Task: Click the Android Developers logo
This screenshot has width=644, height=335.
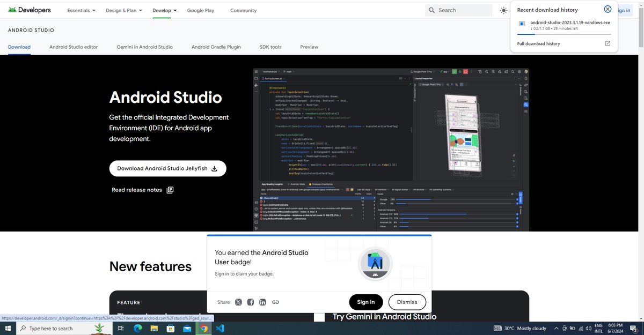Action: click(x=30, y=10)
